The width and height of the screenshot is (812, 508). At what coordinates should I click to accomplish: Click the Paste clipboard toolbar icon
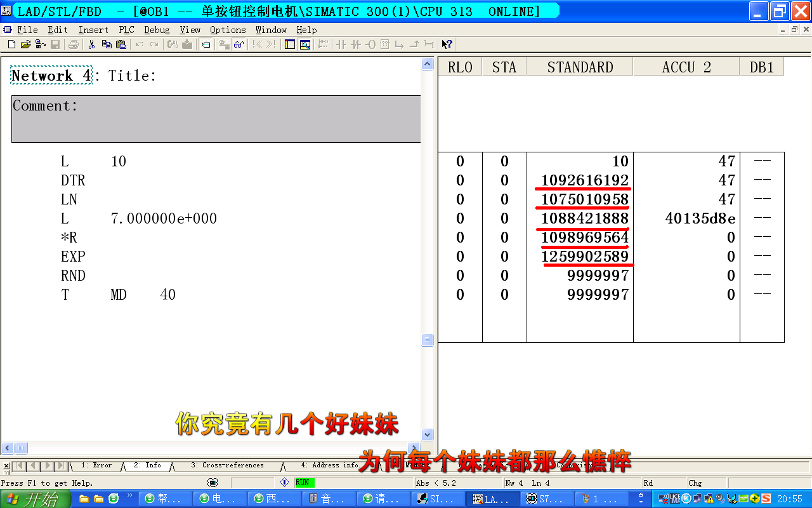point(121,44)
